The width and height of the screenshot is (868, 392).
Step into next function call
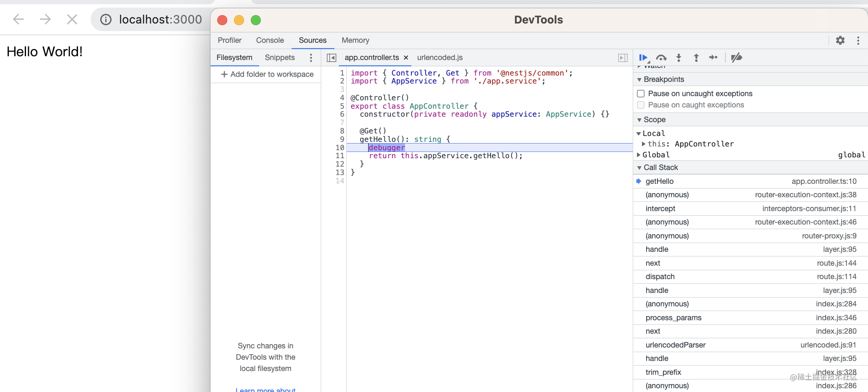(679, 58)
